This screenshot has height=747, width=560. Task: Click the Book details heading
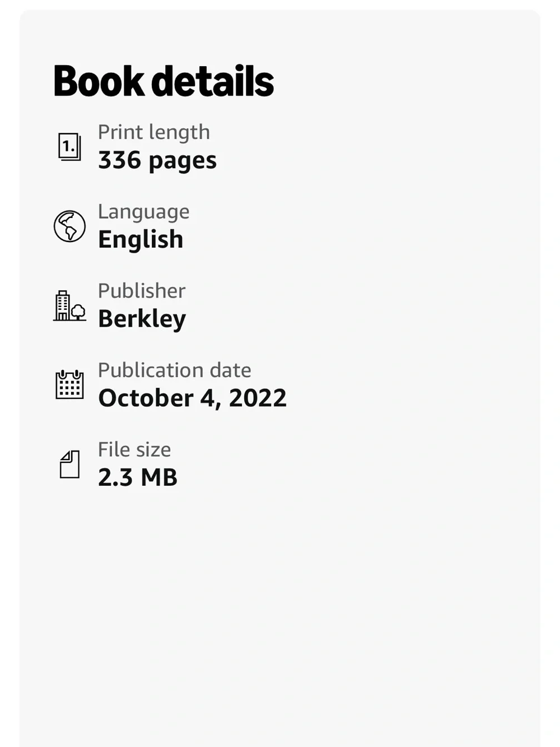pos(164,81)
